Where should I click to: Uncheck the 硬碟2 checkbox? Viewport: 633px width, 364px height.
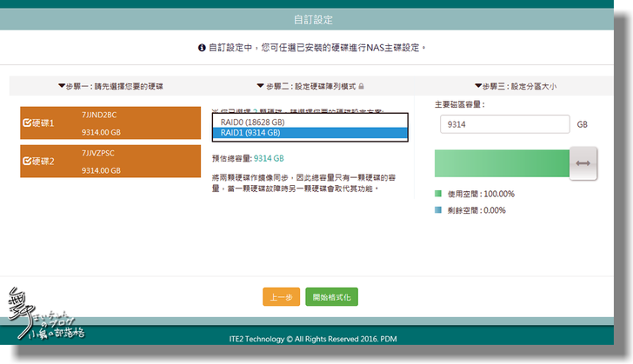[28, 162]
